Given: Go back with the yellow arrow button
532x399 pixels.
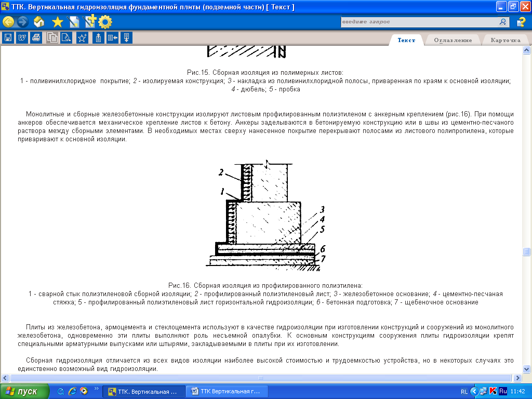Looking at the screenshot, I should pos(8,22).
